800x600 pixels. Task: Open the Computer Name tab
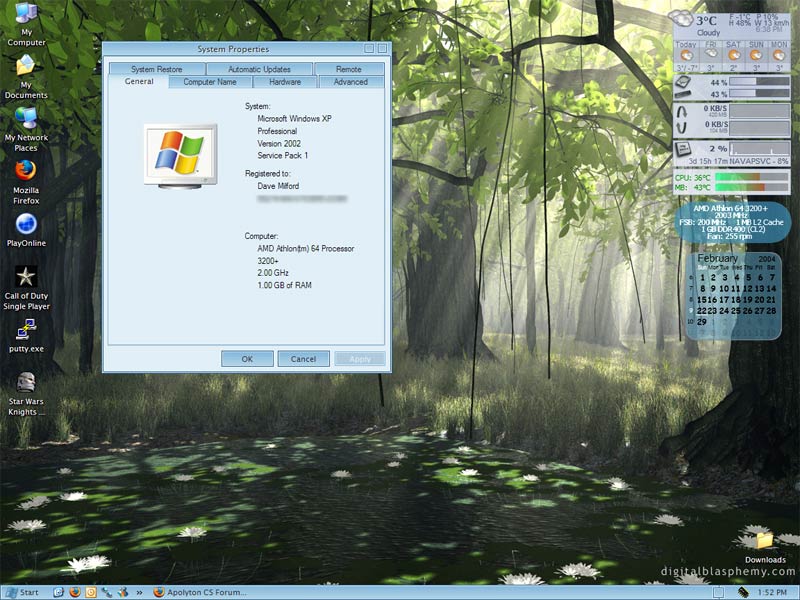click(x=210, y=82)
